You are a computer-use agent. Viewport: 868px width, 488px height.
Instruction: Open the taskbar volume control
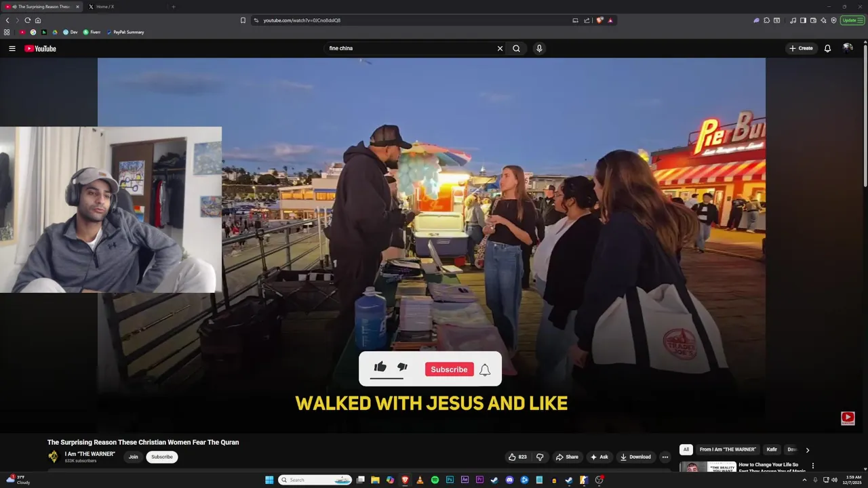tap(834, 480)
